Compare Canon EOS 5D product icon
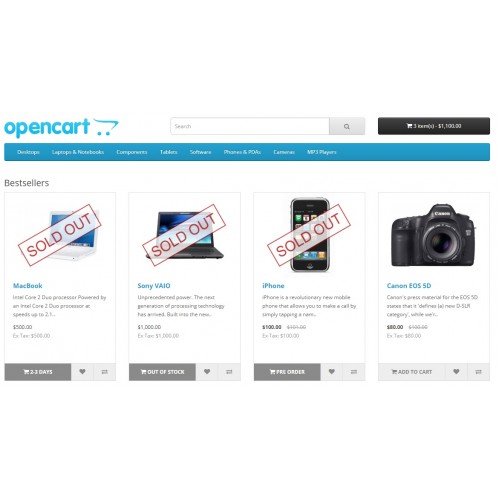The image size is (500, 500). 479,372
